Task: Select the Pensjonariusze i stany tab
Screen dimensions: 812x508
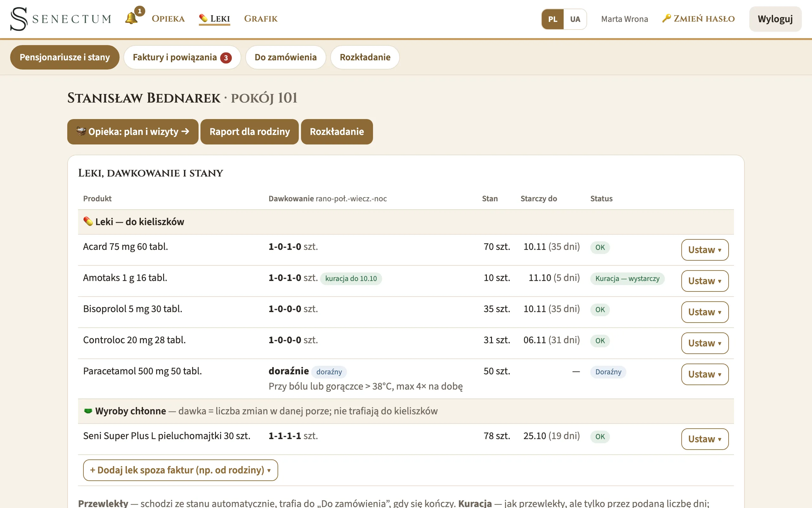Action: pos(65,57)
